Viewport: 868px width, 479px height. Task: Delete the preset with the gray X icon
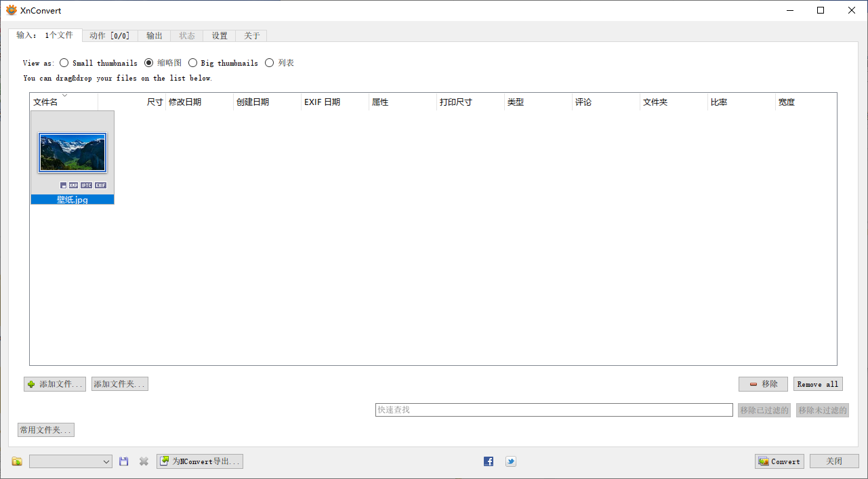click(143, 461)
